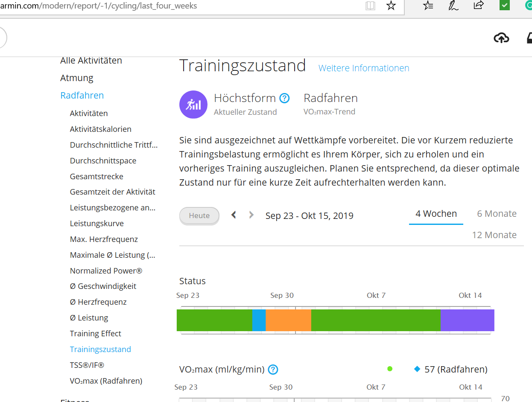This screenshot has width=532, height=402.
Task: Open Gesamtzeit der Aktivität report
Action: (x=113, y=192)
